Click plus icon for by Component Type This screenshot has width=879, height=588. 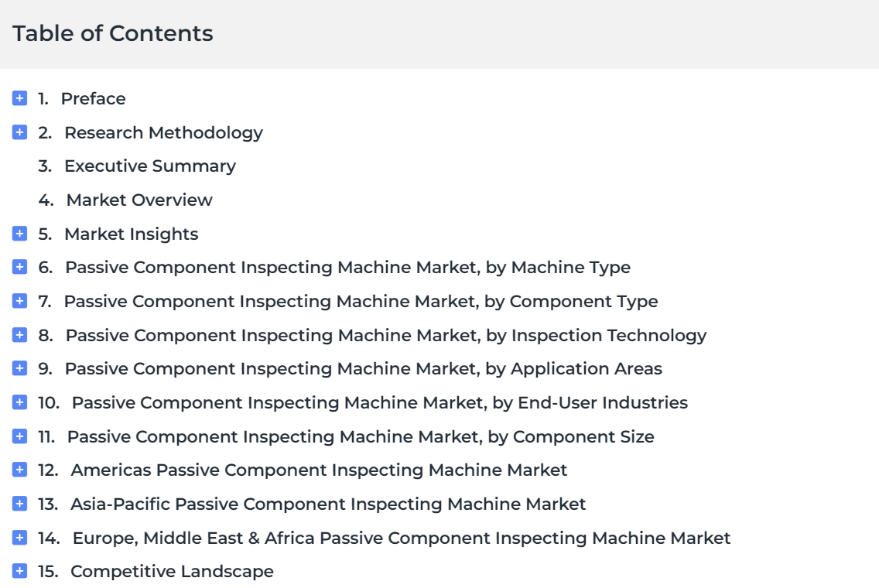point(19,301)
